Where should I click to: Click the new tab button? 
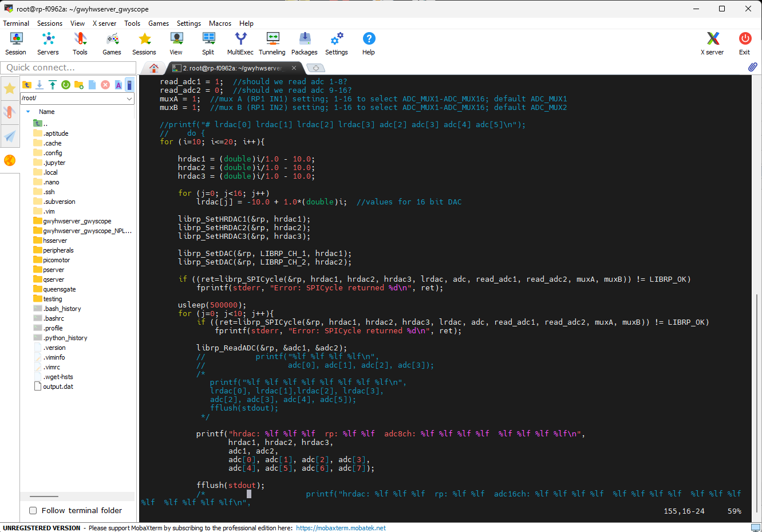(315, 68)
